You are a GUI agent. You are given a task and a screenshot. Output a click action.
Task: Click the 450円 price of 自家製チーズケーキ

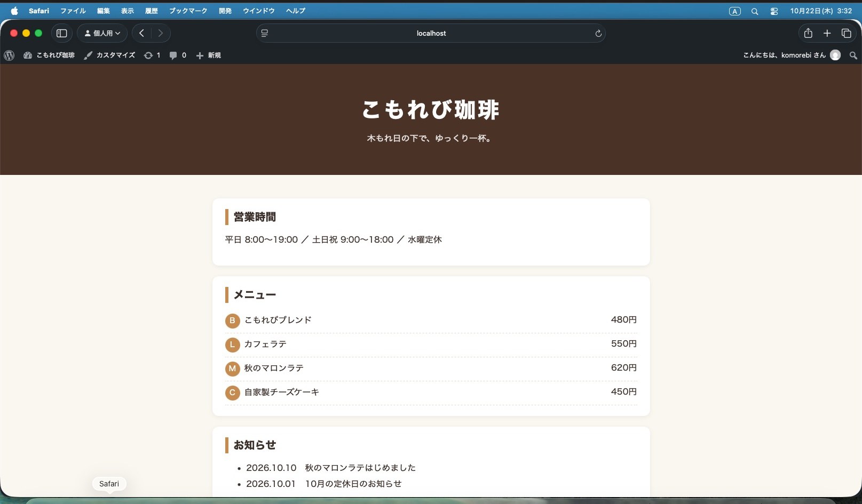[x=624, y=391]
